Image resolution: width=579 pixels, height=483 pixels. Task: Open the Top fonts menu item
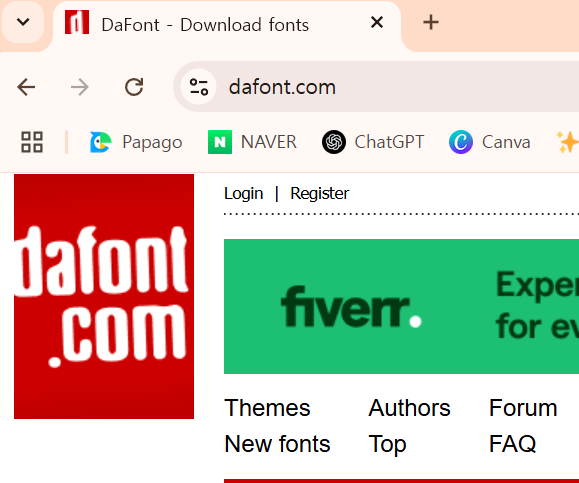click(x=387, y=444)
